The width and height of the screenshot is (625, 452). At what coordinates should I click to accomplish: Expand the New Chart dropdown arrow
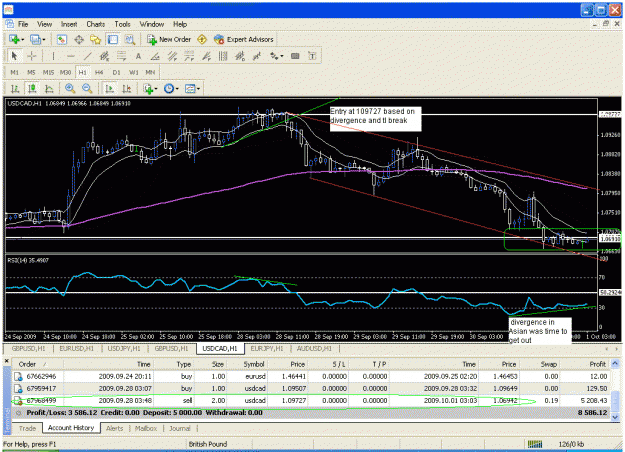click(x=23, y=40)
